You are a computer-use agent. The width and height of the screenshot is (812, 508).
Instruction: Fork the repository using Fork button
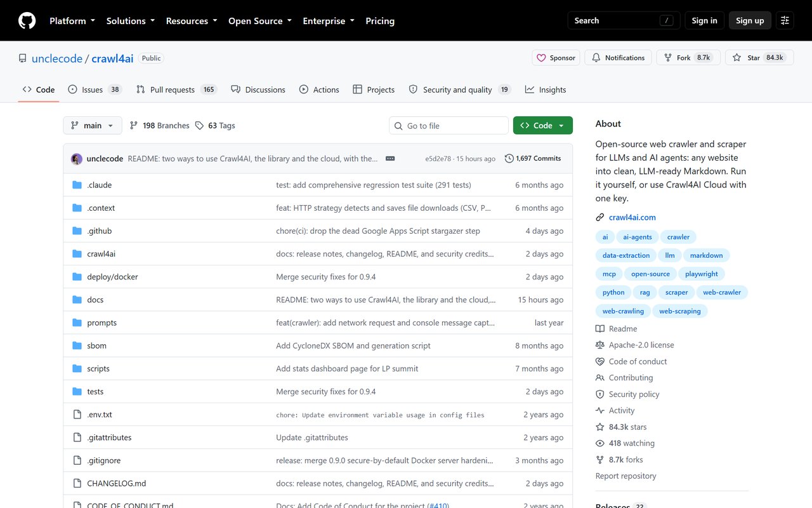(688, 58)
